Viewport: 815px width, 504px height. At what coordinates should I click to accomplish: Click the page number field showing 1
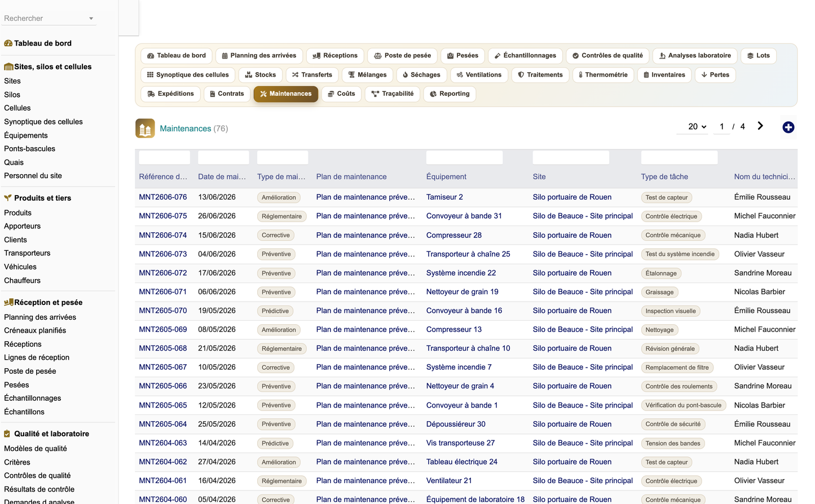coord(721,126)
